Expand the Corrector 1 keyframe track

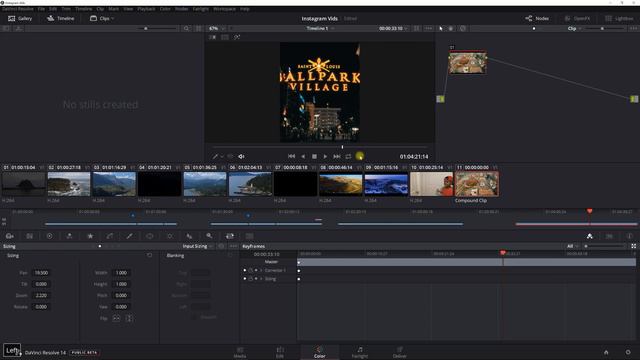(x=261, y=270)
